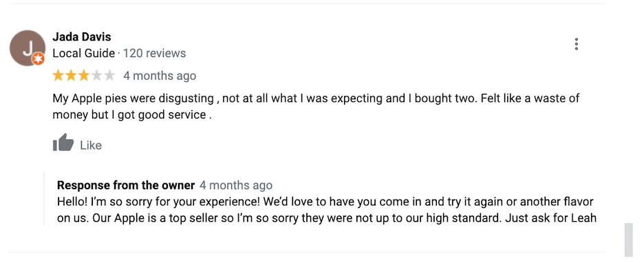
Task: Select the first gold rating star
Action: pyautogui.click(x=58, y=76)
